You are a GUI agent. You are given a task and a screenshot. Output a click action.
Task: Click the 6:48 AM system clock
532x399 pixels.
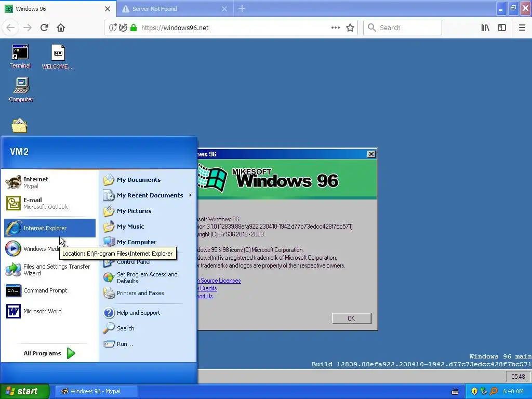pyautogui.click(x=513, y=391)
